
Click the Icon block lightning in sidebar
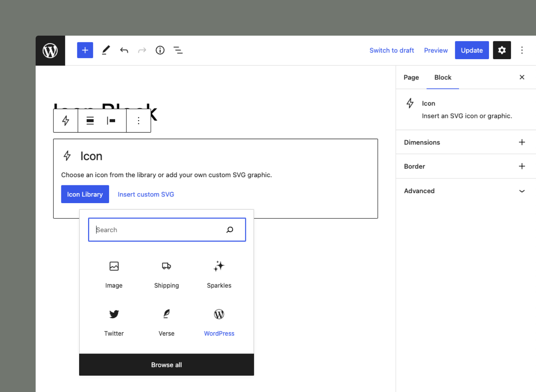coord(410,103)
